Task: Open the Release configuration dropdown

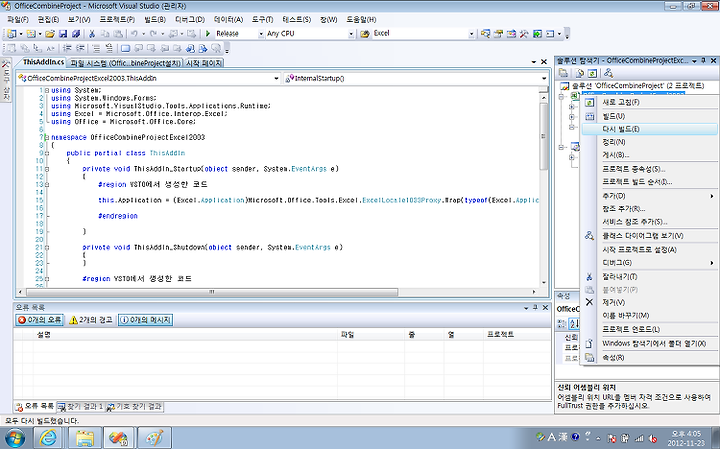Action: [261, 34]
